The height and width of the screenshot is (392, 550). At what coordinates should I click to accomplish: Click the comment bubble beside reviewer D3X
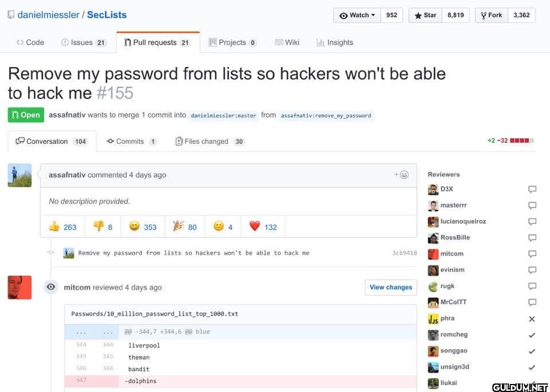[x=532, y=189]
